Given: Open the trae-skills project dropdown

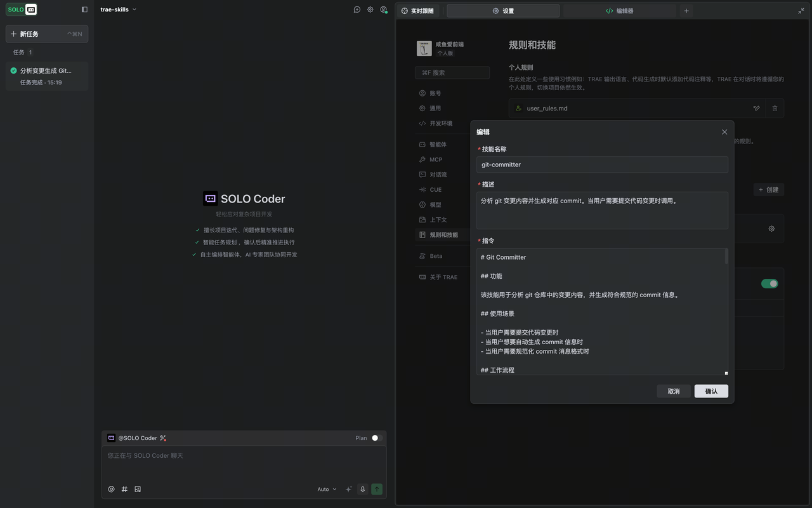Looking at the screenshot, I should coord(118,10).
